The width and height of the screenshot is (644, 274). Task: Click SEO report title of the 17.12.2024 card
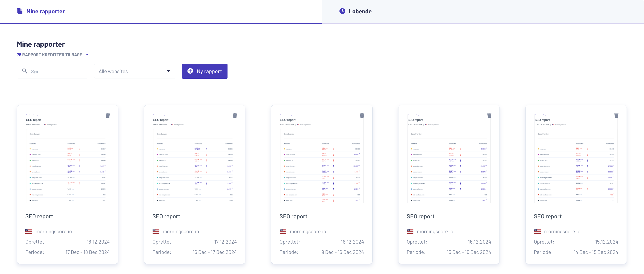[166, 216]
